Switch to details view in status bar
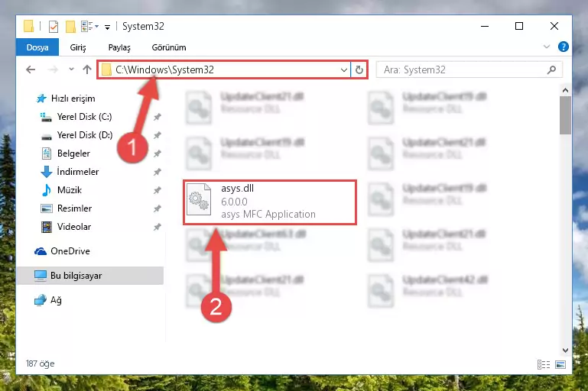This screenshot has width=588, height=391. point(544,364)
